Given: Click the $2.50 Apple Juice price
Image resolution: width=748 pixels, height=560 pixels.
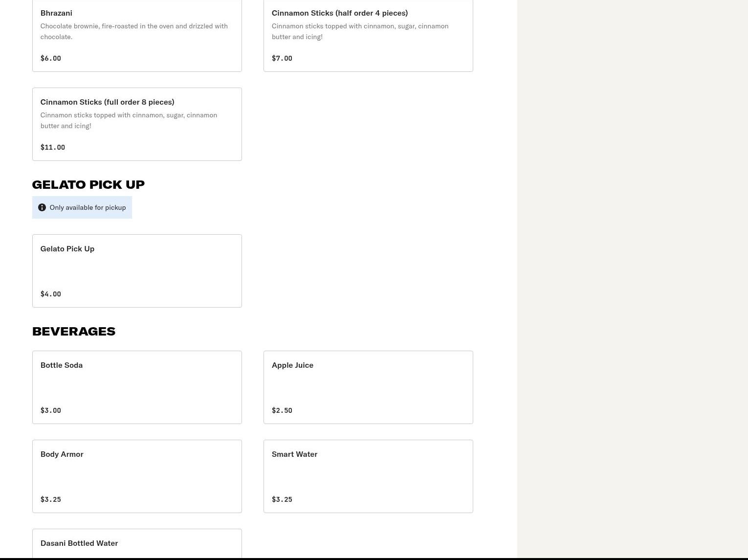Looking at the screenshot, I should (282, 410).
